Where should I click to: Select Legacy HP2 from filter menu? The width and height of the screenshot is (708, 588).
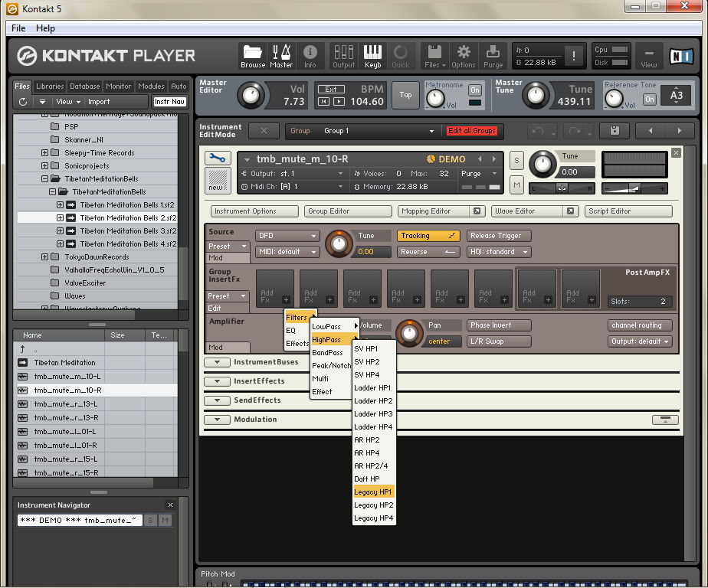(373, 505)
